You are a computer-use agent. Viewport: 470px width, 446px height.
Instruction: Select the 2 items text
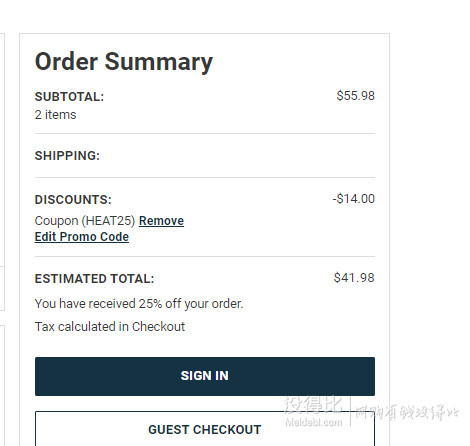tap(55, 115)
